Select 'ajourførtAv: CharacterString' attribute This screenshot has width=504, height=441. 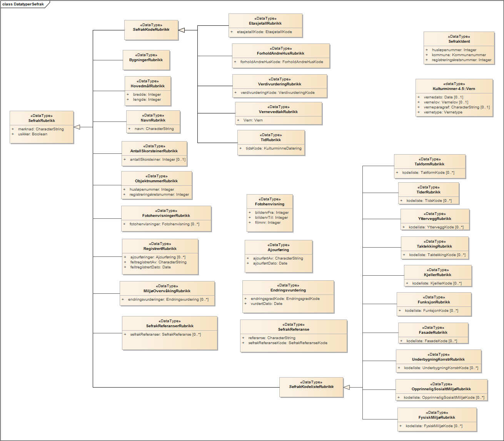(x=278, y=258)
